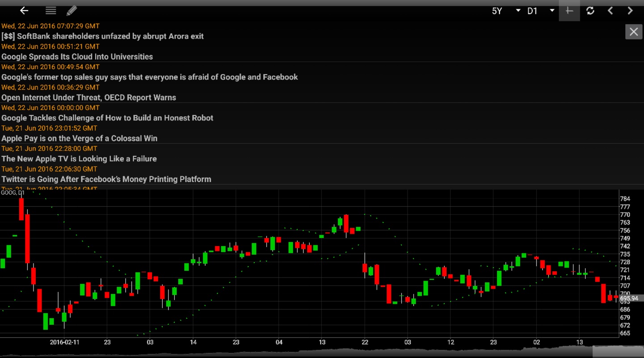The width and height of the screenshot is (644, 358).
Task: Open Twitter Going After Facebook's headline
Action: point(106,179)
